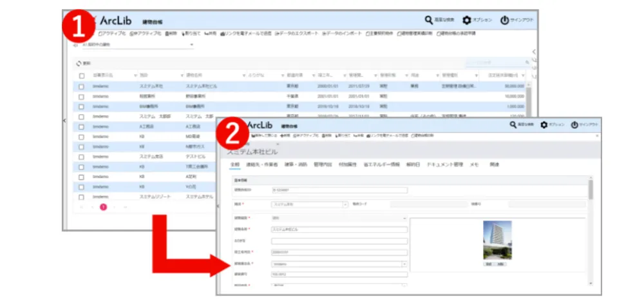Click 共有 in the detail window toolbar
Image resolution: width=644 pixels, height=303 pixels.
pyautogui.click(x=359, y=135)
